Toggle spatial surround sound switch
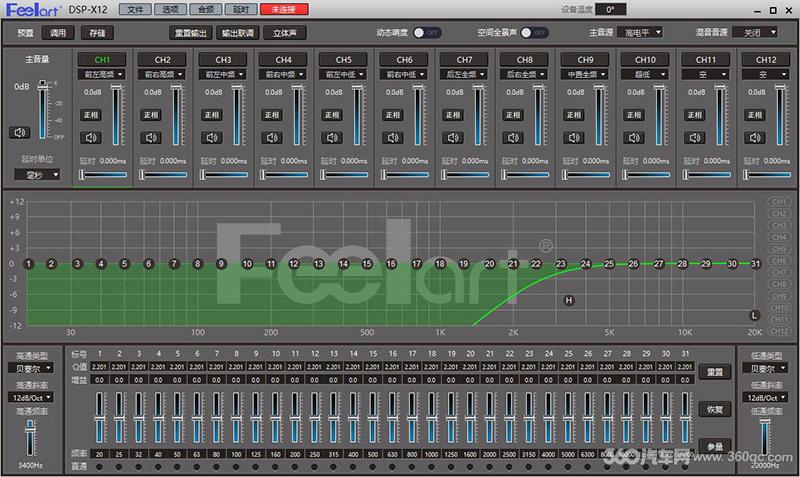This screenshot has height=477, width=800. tap(535, 33)
